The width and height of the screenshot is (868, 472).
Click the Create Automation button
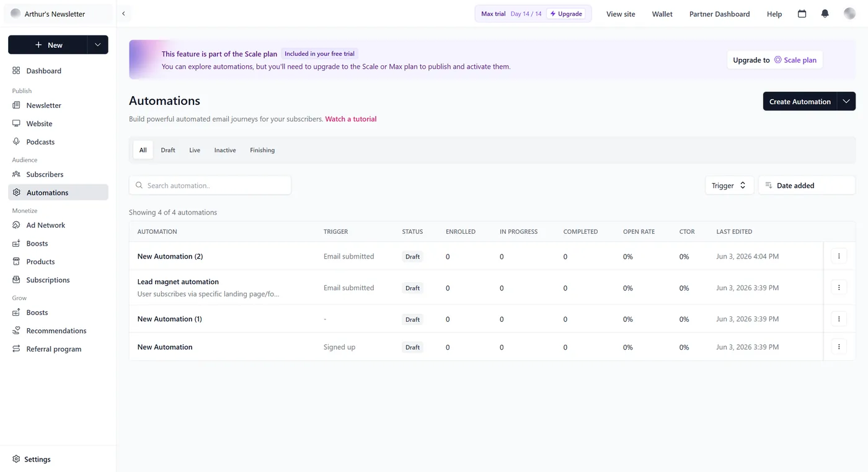[800, 101]
